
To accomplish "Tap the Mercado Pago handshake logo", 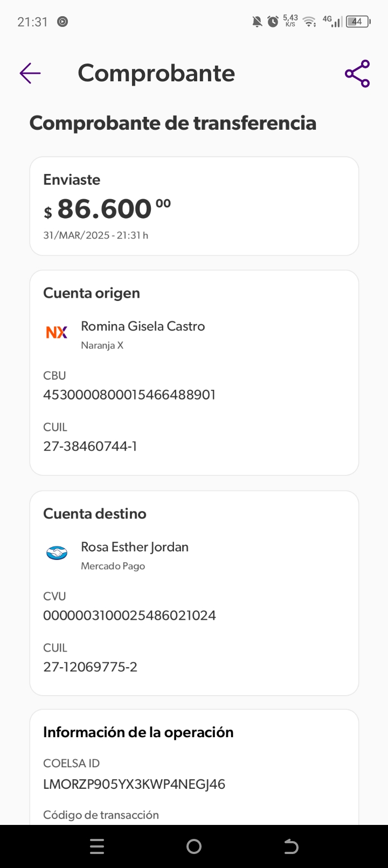I will click(x=57, y=553).
